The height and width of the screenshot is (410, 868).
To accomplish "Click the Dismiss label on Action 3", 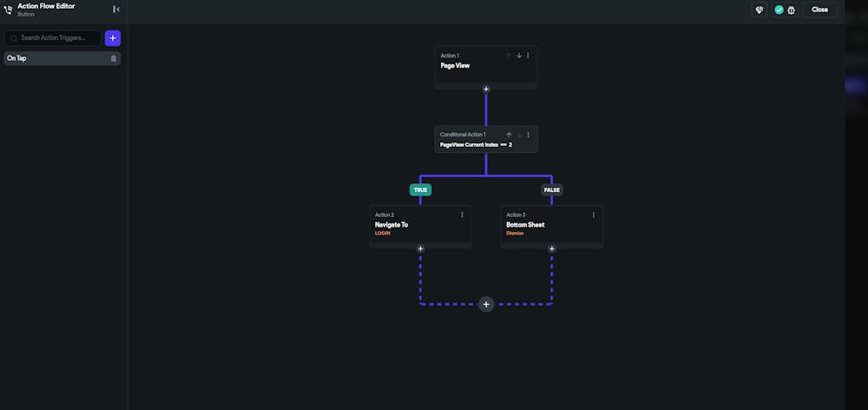I will [x=515, y=234].
